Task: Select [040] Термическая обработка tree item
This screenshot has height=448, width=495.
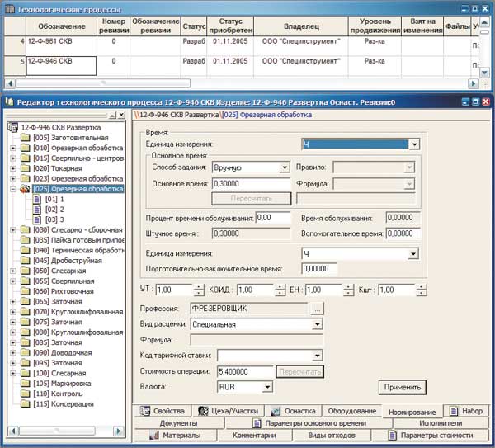Action: tap(78, 250)
